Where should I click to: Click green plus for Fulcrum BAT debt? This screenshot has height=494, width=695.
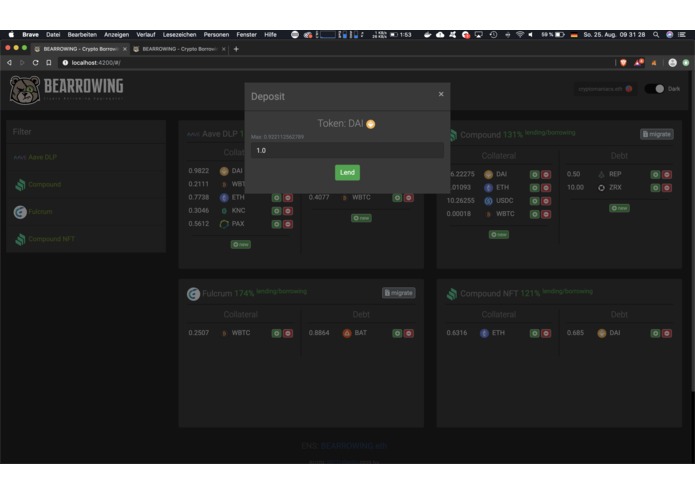click(397, 333)
